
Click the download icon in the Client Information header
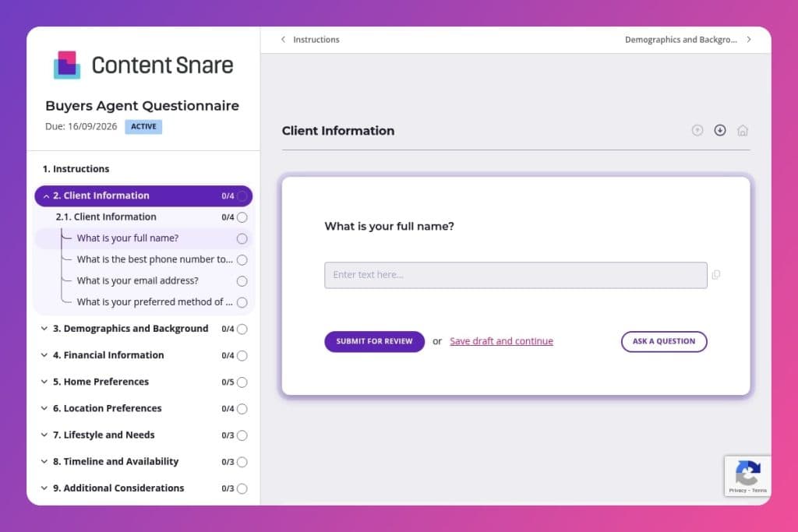[720, 130]
